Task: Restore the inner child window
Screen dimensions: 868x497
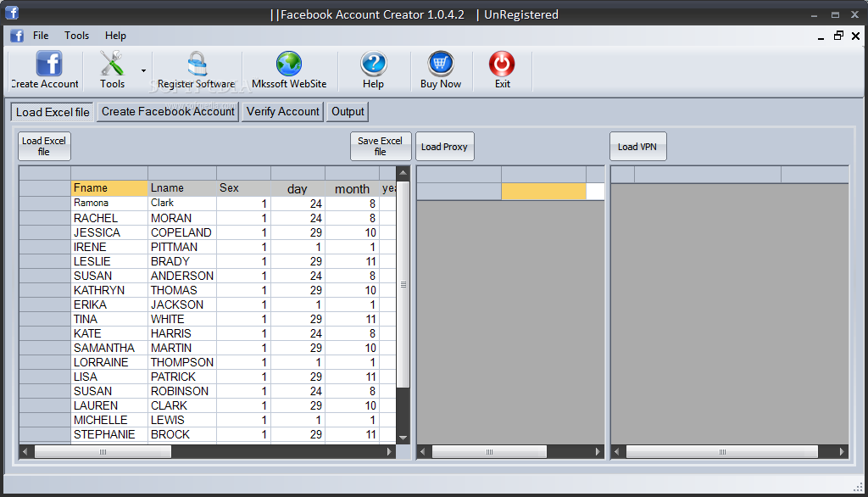Action: (x=838, y=36)
